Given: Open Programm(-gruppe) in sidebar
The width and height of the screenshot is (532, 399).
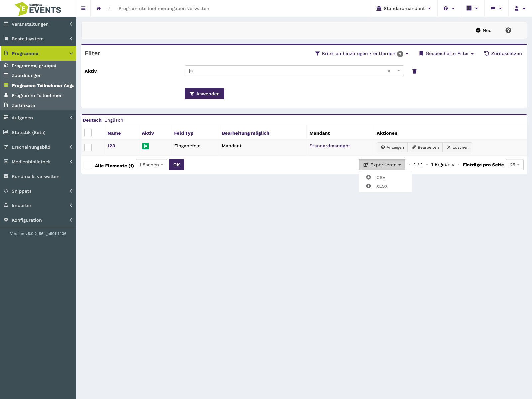Looking at the screenshot, I should (x=38, y=66).
